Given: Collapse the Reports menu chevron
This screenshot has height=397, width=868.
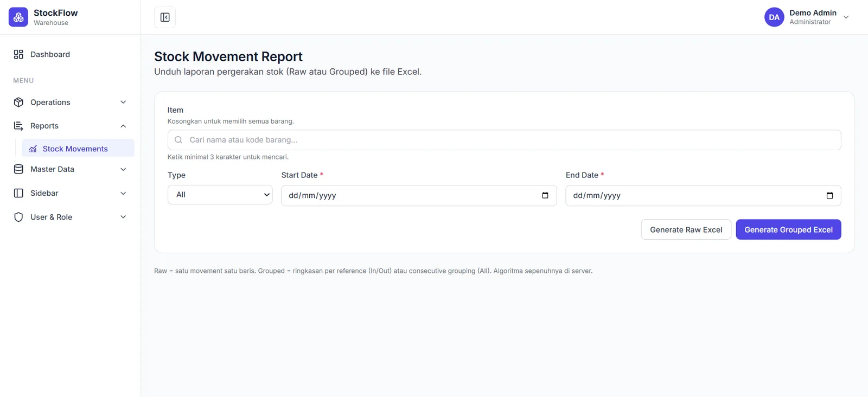Looking at the screenshot, I should click(x=123, y=126).
